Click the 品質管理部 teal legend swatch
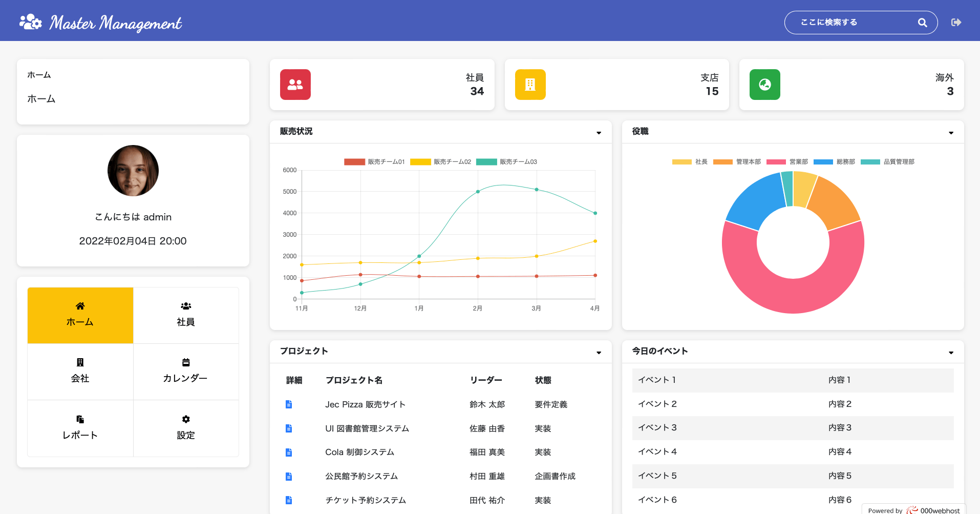Screen dimensions: 980x514 coord(870,162)
